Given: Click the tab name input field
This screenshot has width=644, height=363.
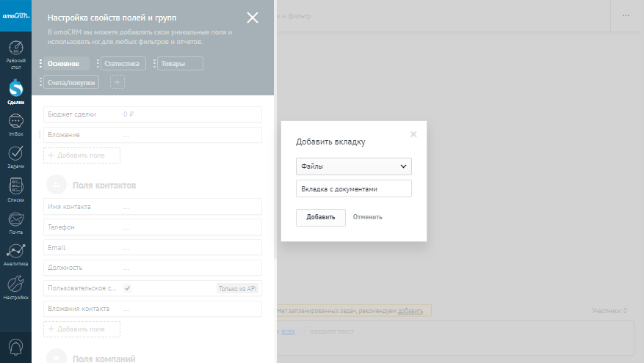Looking at the screenshot, I should (354, 189).
